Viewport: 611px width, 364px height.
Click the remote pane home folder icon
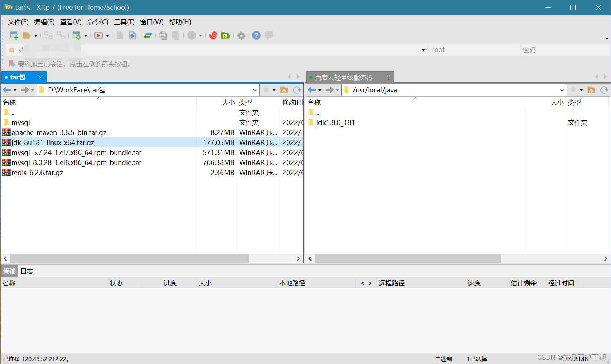click(x=591, y=90)
